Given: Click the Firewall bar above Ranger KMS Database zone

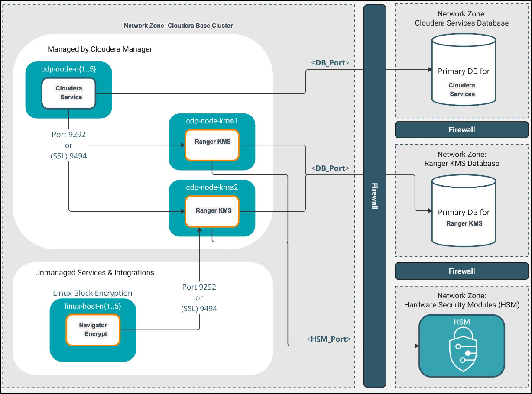Looking at the screenshot, I should click(461, 130).
